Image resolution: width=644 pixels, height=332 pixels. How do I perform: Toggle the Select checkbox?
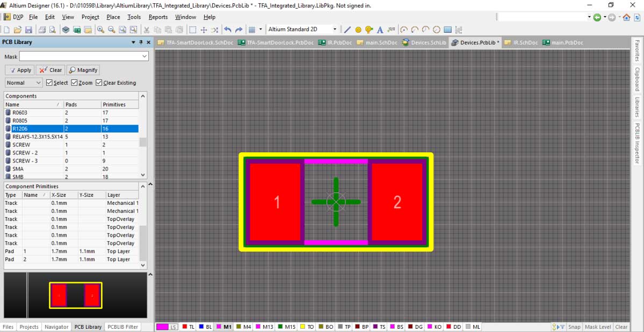pyautogui.click(x=49, y=83)
